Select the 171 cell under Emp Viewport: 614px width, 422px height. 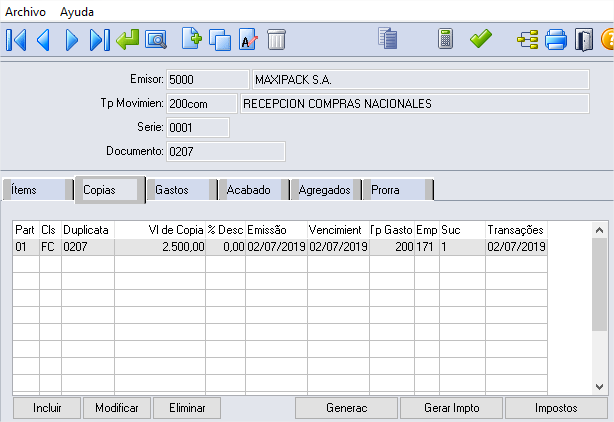coord(426,247)
